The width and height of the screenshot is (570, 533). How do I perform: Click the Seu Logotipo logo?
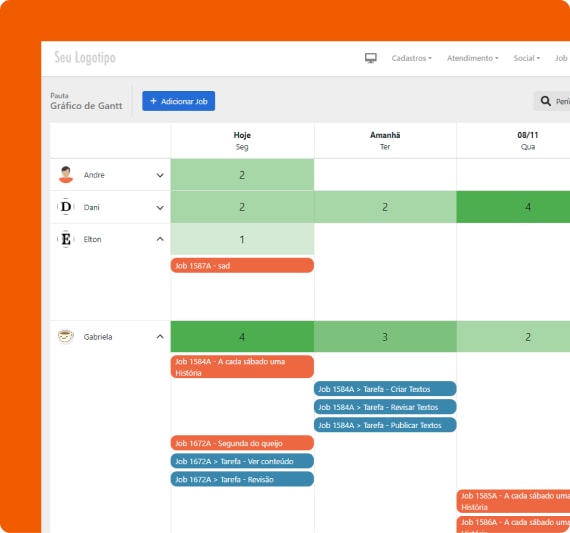85,58
